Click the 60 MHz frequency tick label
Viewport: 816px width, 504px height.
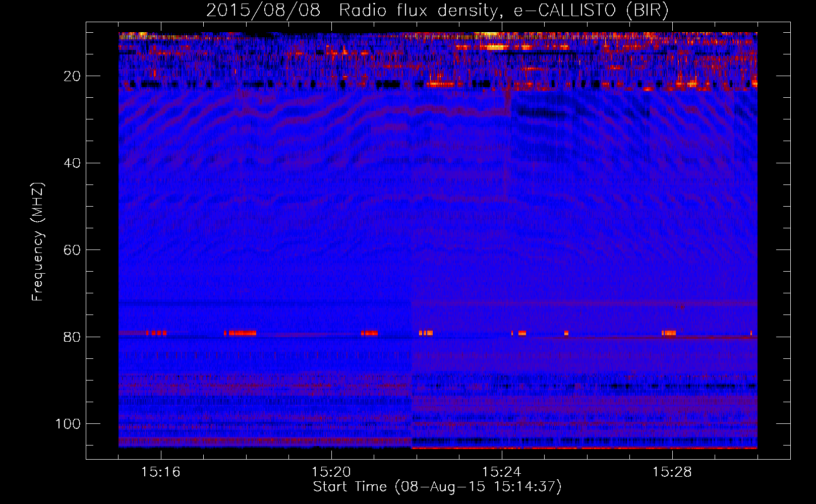72,250
